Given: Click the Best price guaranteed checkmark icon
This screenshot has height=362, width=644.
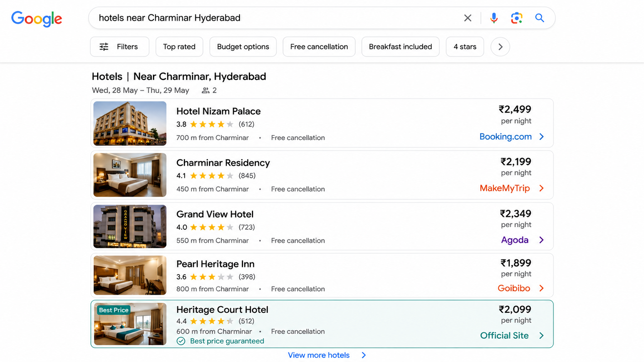Looking at the screenshot, I should click(181, 341).
